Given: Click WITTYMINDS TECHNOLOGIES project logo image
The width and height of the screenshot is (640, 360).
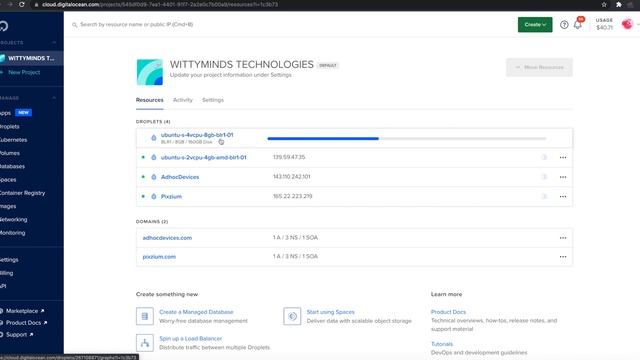Looking at the screenshot, I should pos(149,72).
